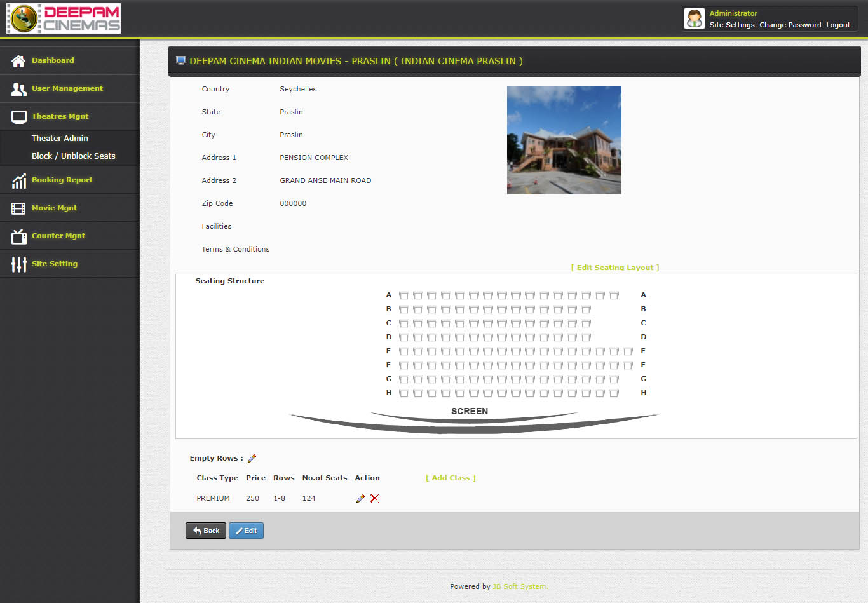The height and width of the screenshot is (603, 868).
Task: Select the last seat in row G
Action: (x=613, y=379)
